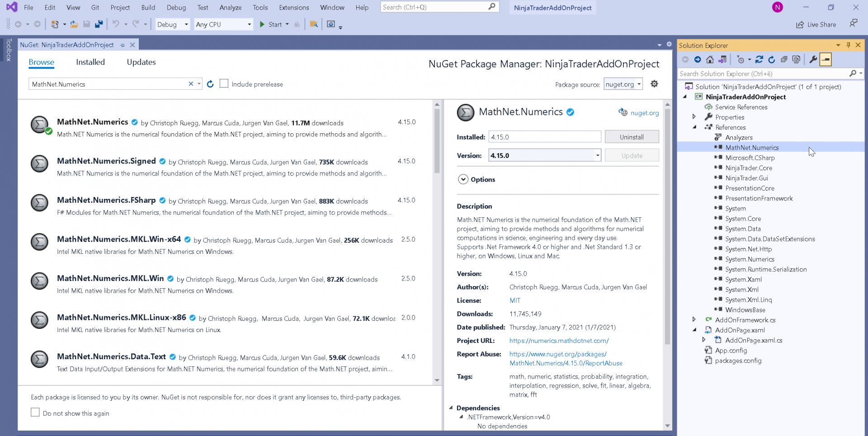Click the Hot Reload flame icon
Viewport: 868px width, 436px height.
(x=297, y=24)
